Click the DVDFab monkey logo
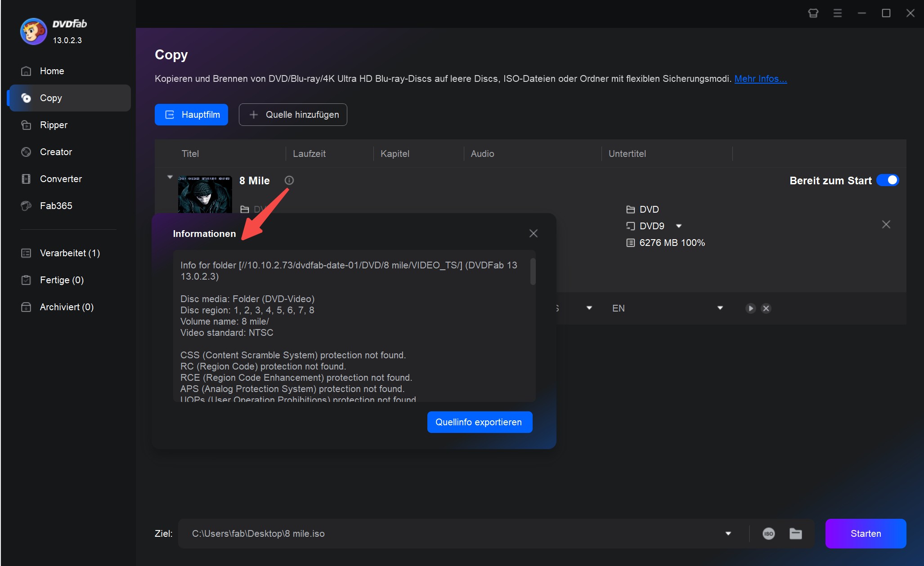This screenshot has width=924, height=566. click(x=33, y=31)
